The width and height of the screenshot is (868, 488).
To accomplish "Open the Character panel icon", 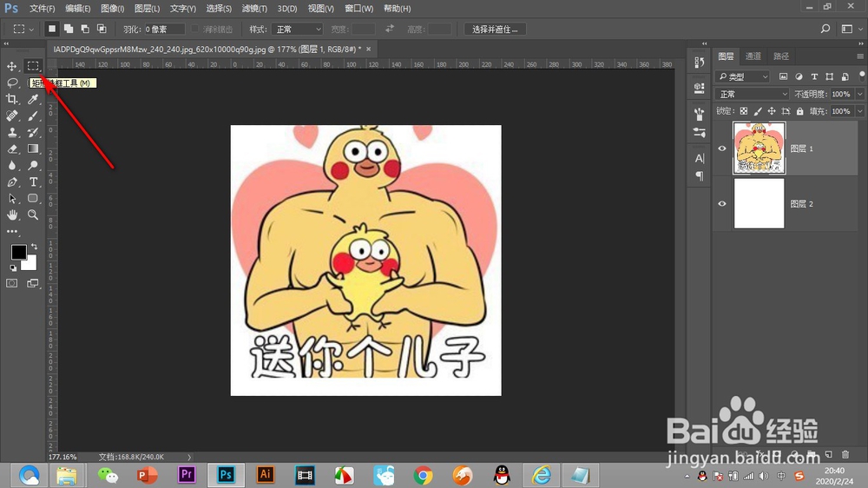I will coord(699,158).
